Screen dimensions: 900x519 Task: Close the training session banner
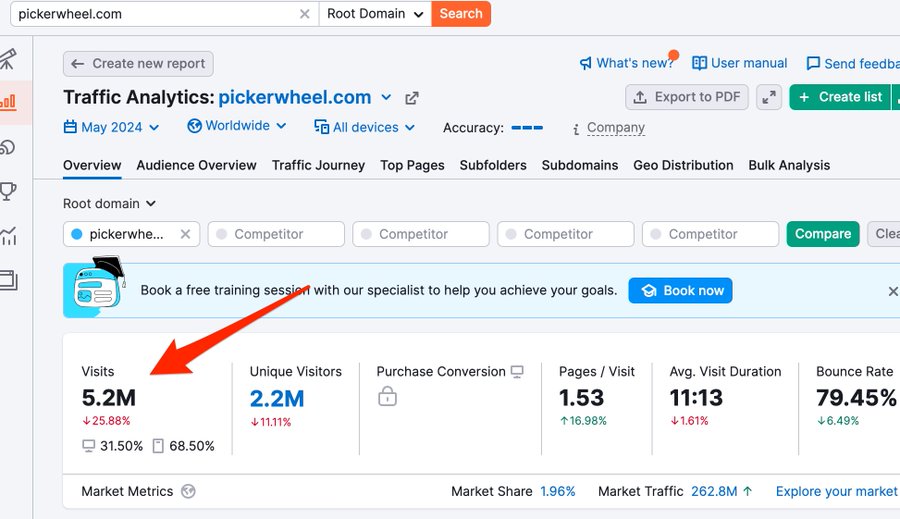tap(893, 292)
